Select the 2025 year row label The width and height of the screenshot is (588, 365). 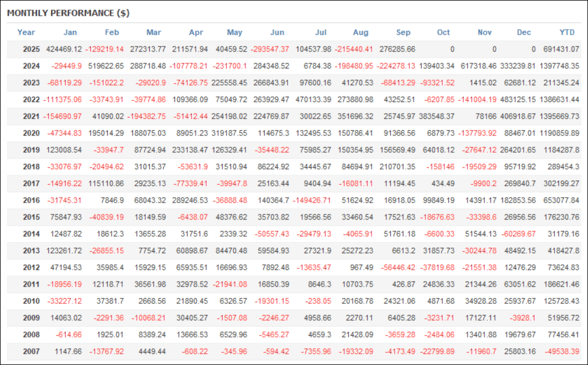(31, 49)
